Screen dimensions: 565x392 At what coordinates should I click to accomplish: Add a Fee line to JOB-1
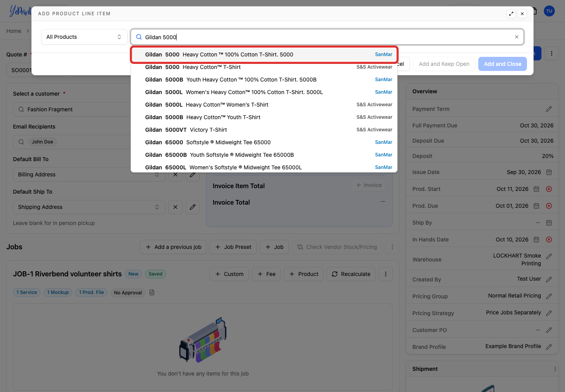266,274
